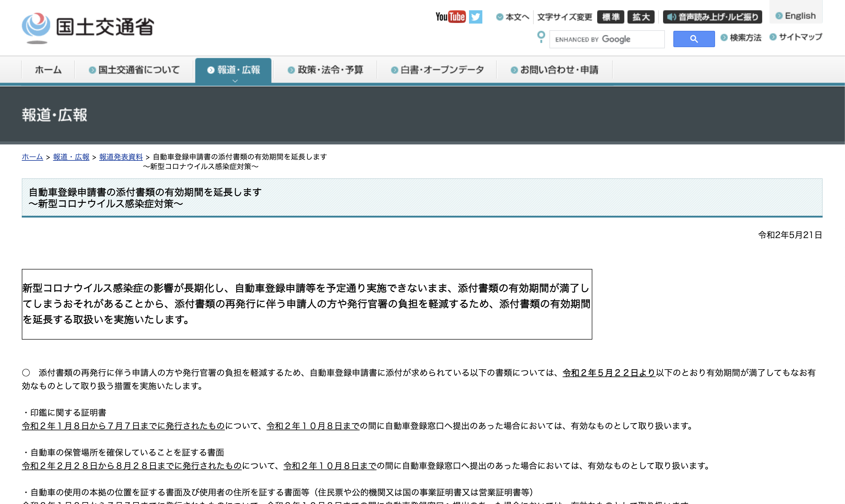Switch page language to English

click(796, 16)
